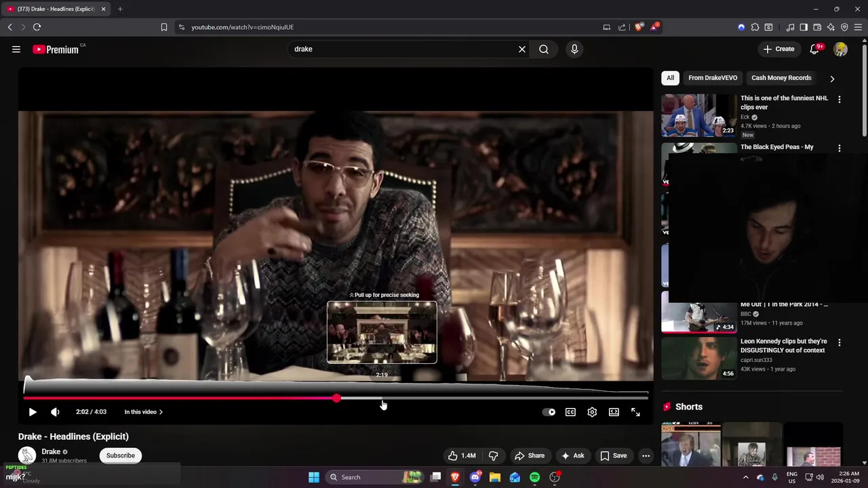The image size is (868, 488).
Task: Toggle the browser sidebar panel
Action: point(804,27)
